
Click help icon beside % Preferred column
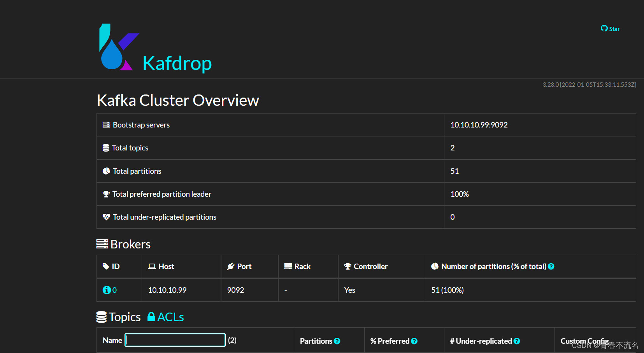[414, 341]
